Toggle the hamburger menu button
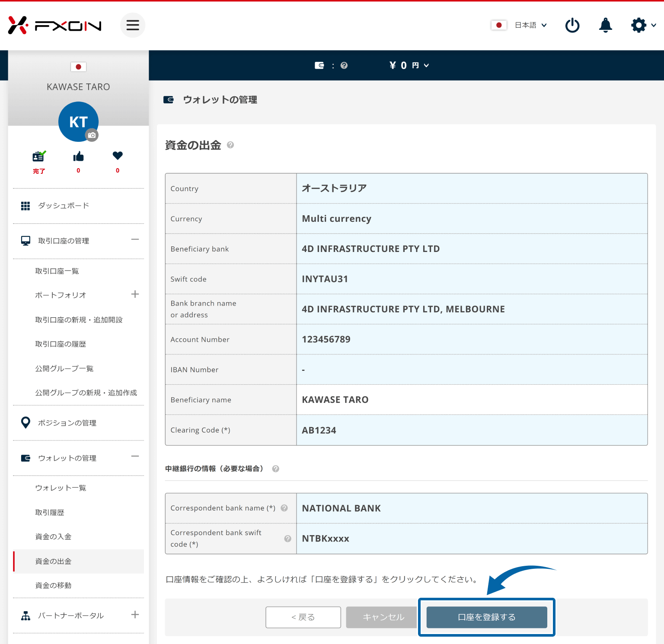The height and width of the screenshot is (644, 664). coord(133,25)
